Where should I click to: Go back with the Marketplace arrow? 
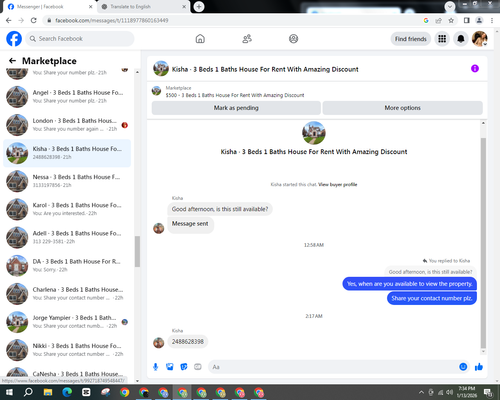click(x=12, y=61)
